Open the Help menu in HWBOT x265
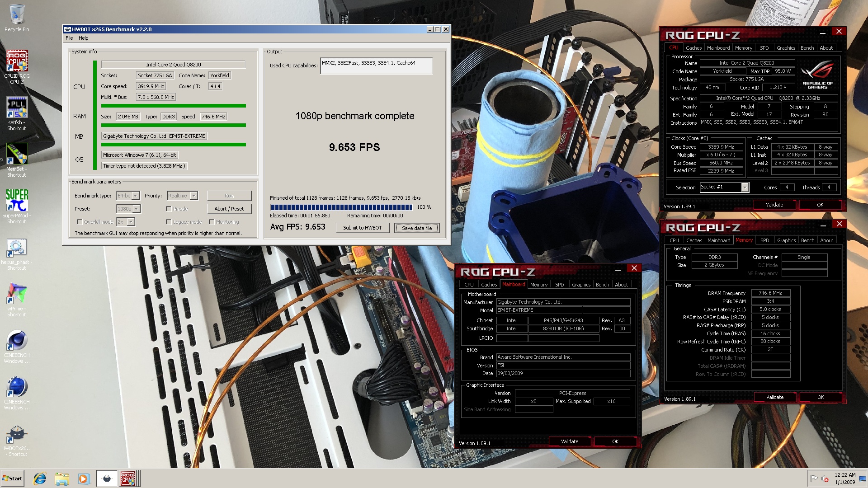Screen dimensions: 868x488 click(84, 38)
